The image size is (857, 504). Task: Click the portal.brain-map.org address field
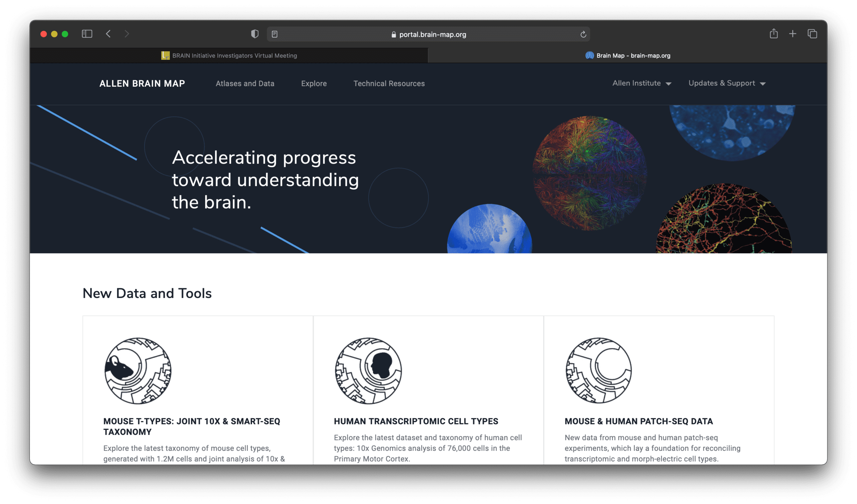coord(428,34)
